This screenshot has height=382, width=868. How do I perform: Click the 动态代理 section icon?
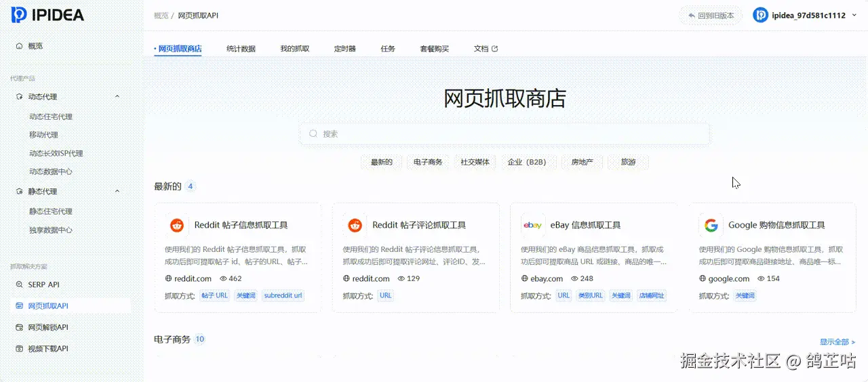20,97
